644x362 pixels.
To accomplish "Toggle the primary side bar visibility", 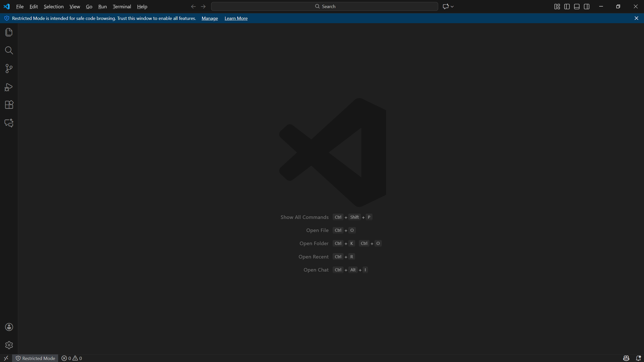I will coord(567,7).
